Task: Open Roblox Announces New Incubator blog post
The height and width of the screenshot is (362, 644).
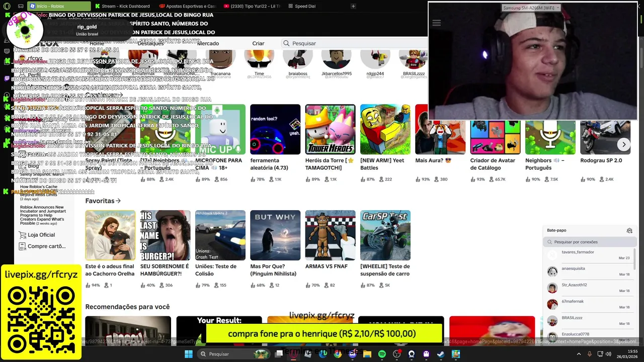Action: point(43,215)
